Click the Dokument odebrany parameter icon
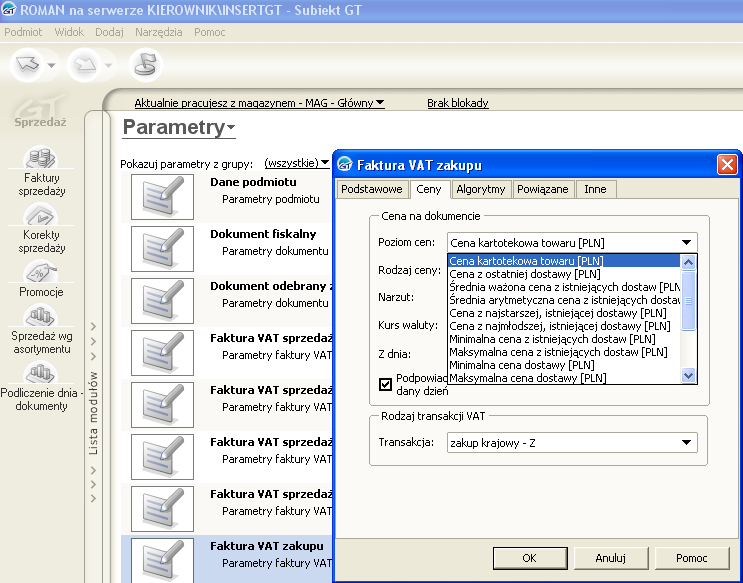 pos(163,301)
